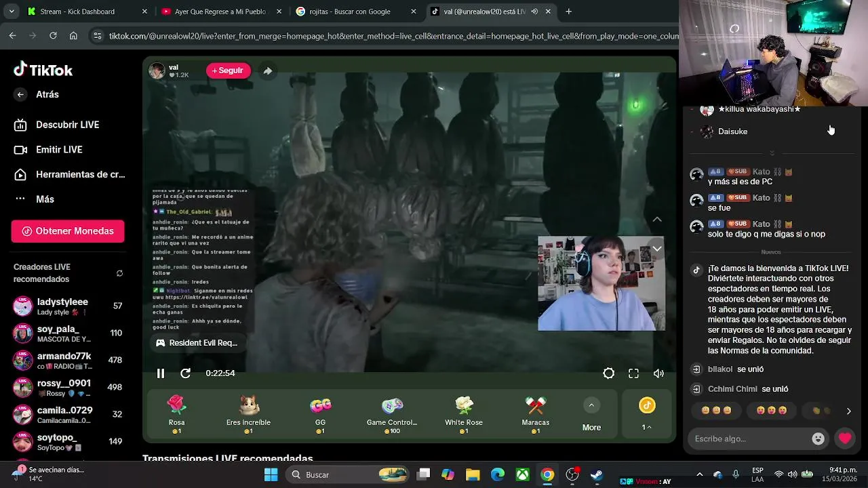Image resolution: width=868 pixels, height=488 pixels.
Task: Mute the TikTok tab audio
Action: point(534,12)
